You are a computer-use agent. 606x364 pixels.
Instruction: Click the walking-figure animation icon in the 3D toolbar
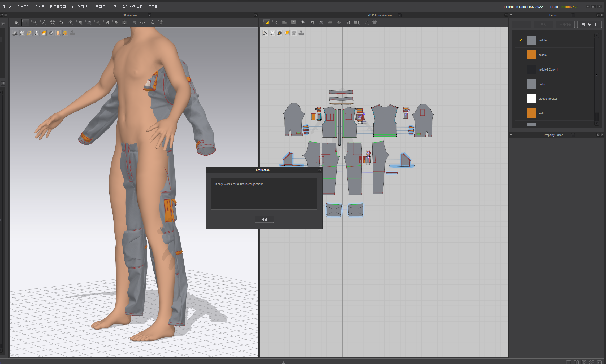[161, 23]
